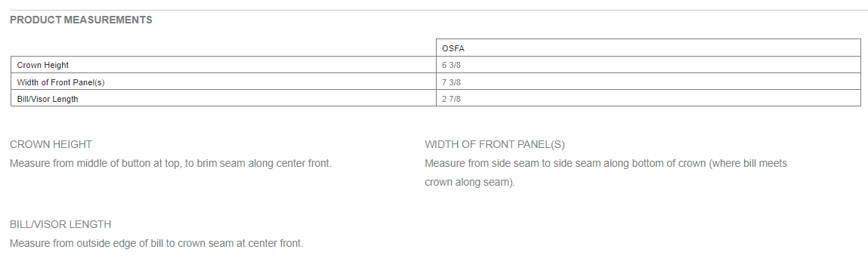Click the 'crown along seam).' text line
Image resolution: width=868 pixels, height=274 pixels.
(469, 182)
